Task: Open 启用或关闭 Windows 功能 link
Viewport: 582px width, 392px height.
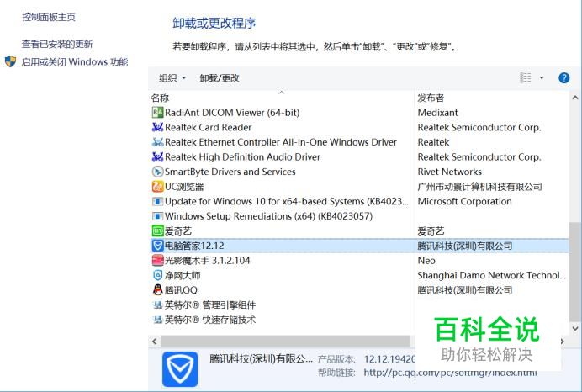Action: click(x=75, y=61)
